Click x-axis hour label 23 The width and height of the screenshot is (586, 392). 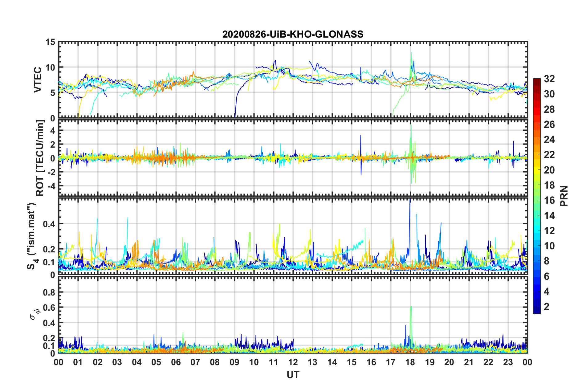pyautogui.click(x=508, y=362)
